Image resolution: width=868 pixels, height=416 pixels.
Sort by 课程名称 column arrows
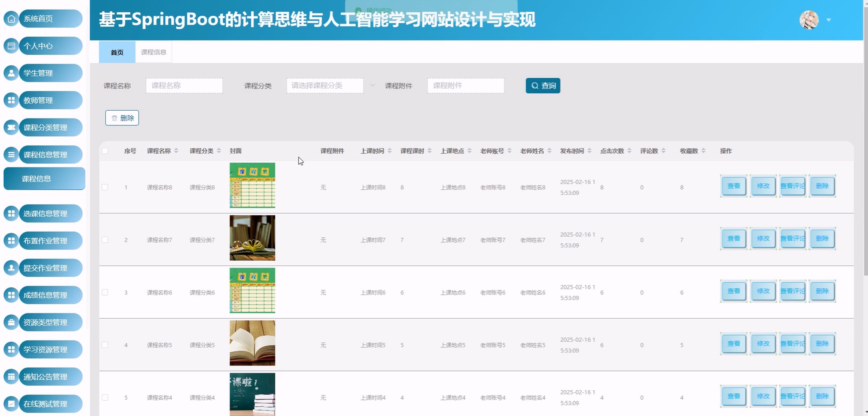pos(176,151)
